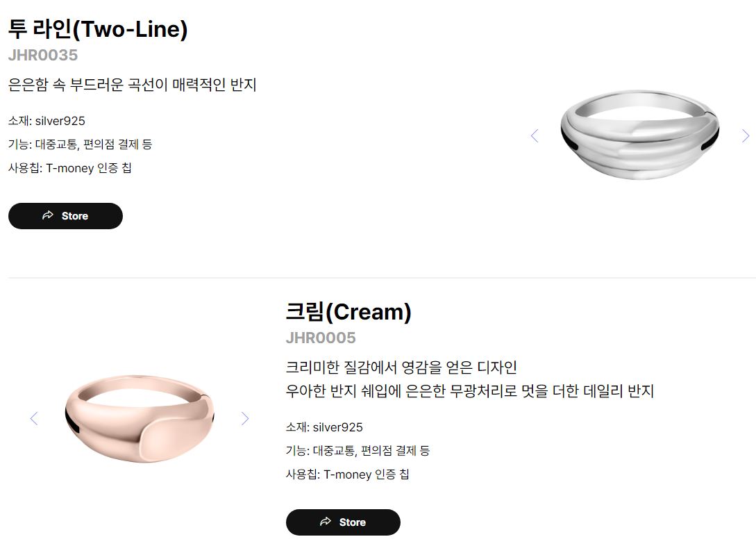Click the product code JHR0005
Image resolution: width=756 pixels, height=546 pixels.
321,338
